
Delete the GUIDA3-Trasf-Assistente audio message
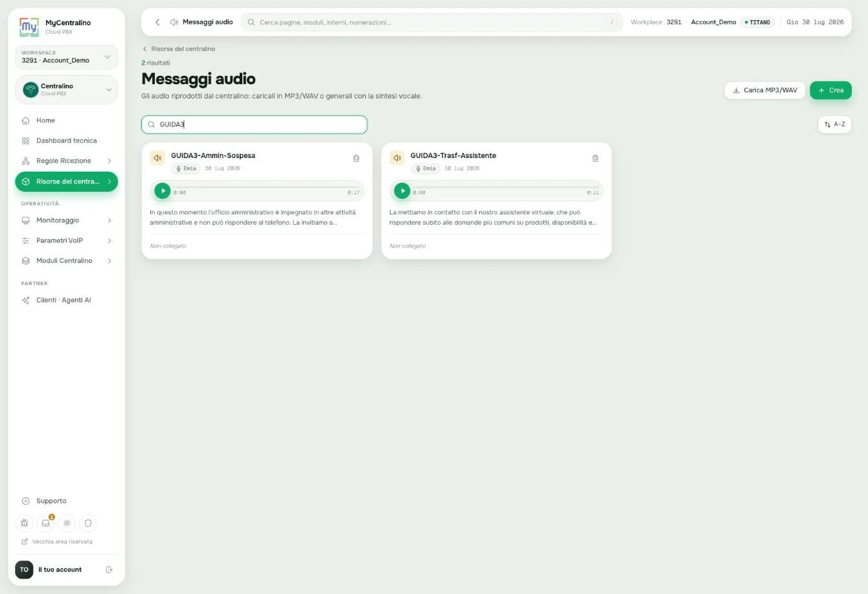pyautogui.click(x=595, y=158)
